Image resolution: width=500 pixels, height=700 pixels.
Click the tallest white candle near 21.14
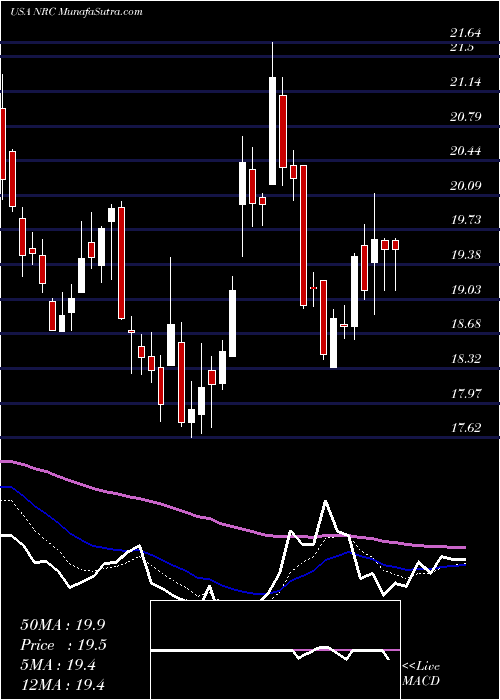click(x=272, y=131)
